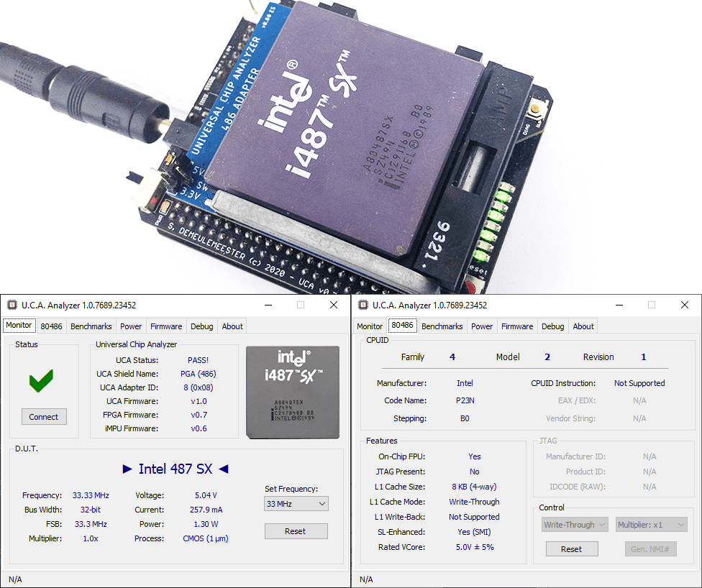Select the 80486 tab in right window
Image resolution: width=702 pixels, height=588 pixels.
click(403, 326)
